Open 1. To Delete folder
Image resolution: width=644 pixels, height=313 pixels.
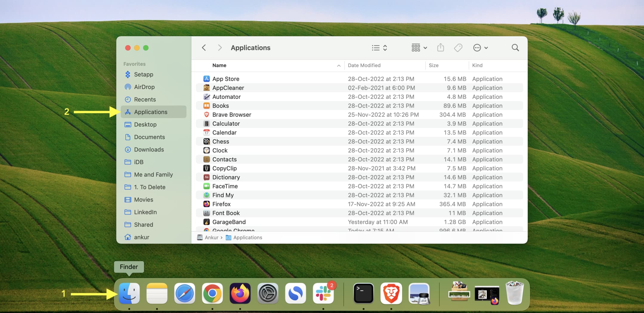[154, 187]
